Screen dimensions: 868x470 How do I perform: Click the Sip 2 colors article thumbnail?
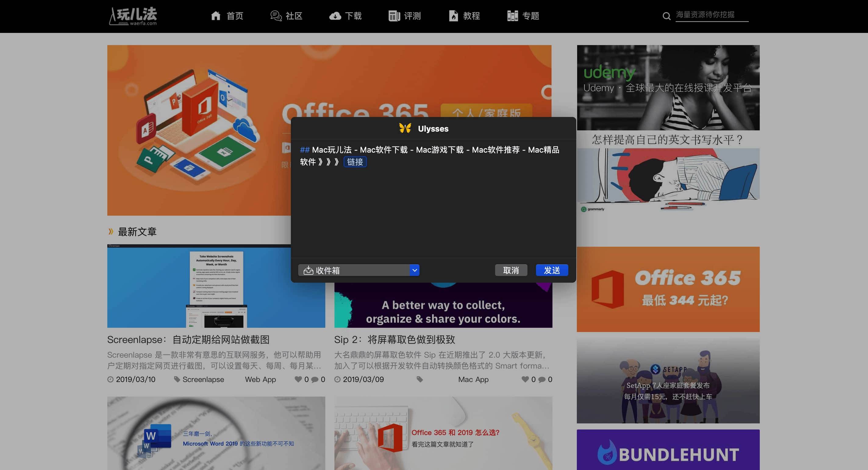[x=443, y=305]
